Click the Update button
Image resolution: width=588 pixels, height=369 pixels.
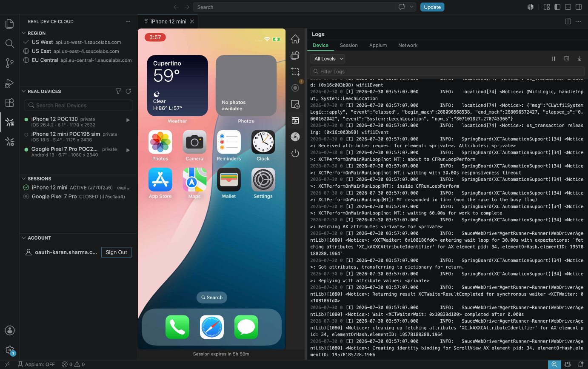432,7
